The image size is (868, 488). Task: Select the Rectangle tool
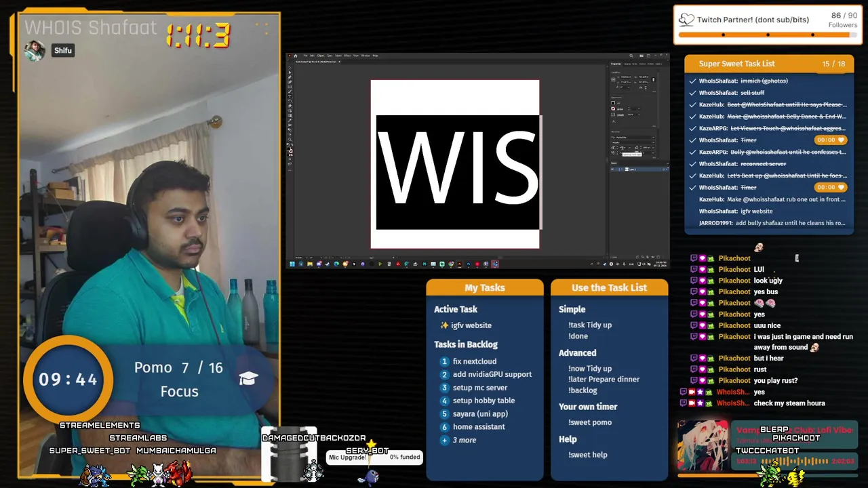(x=290, y=87)
